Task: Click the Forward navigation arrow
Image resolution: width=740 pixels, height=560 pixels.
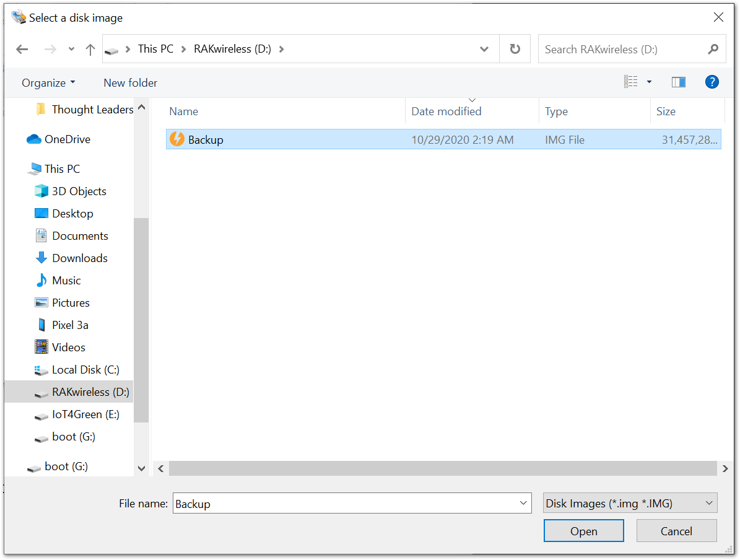Action: pos(50,49)
